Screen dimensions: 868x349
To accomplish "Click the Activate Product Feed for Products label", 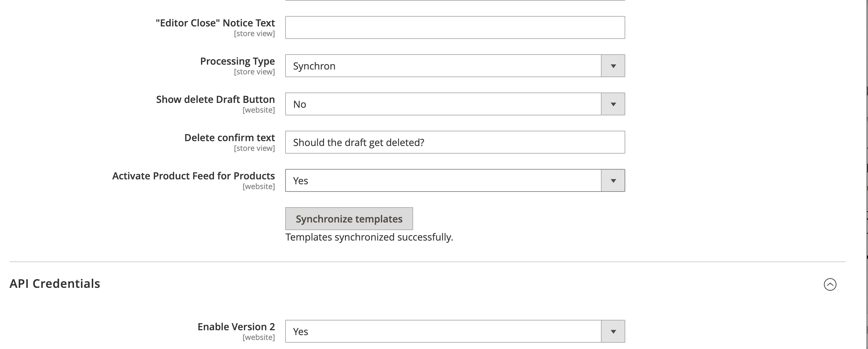I will point(193,176).
